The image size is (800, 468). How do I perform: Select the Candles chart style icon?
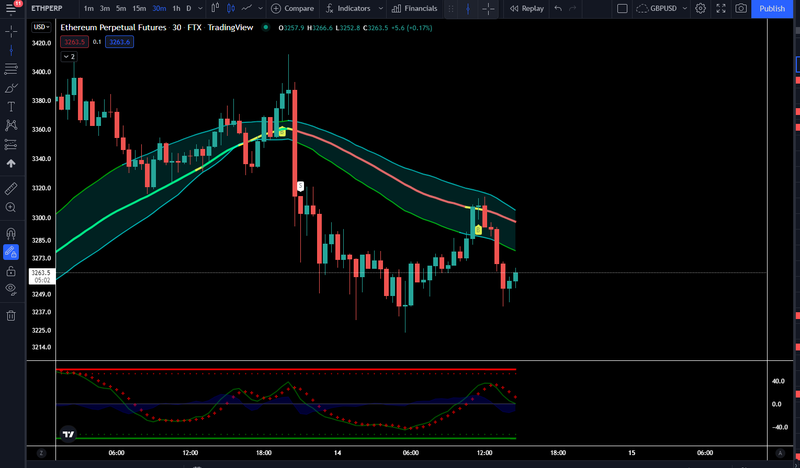coord(231,8)
